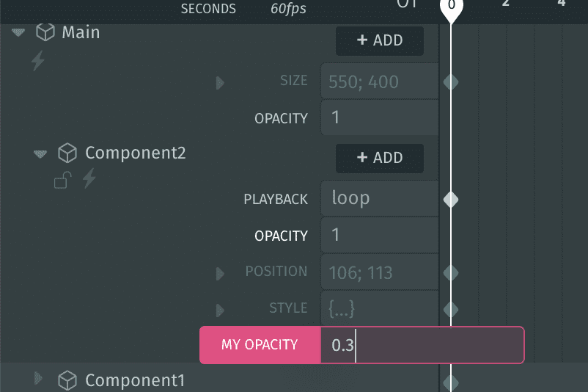Select the POSITION keyframe diamond
588x392 pixels.
(x=451, y=273)
